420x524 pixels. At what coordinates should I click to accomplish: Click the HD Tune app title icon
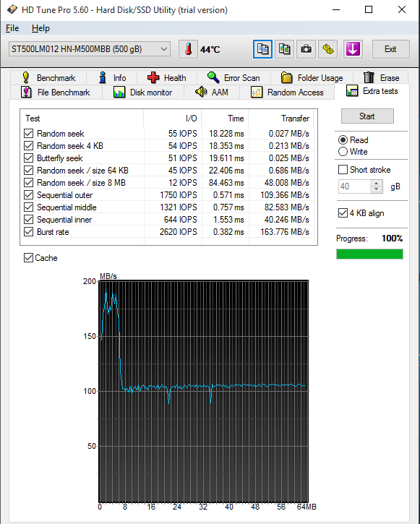12,9
